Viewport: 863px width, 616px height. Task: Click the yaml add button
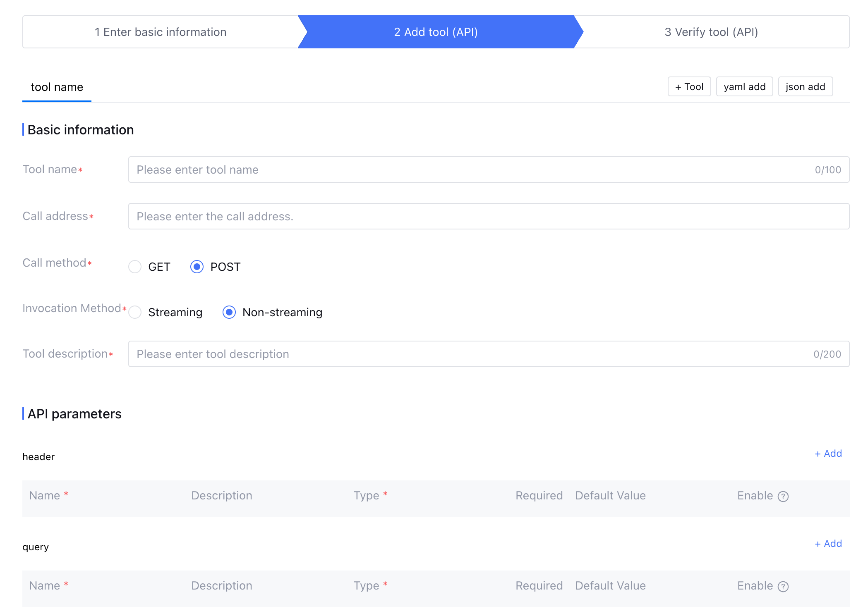tap(744, 87)
